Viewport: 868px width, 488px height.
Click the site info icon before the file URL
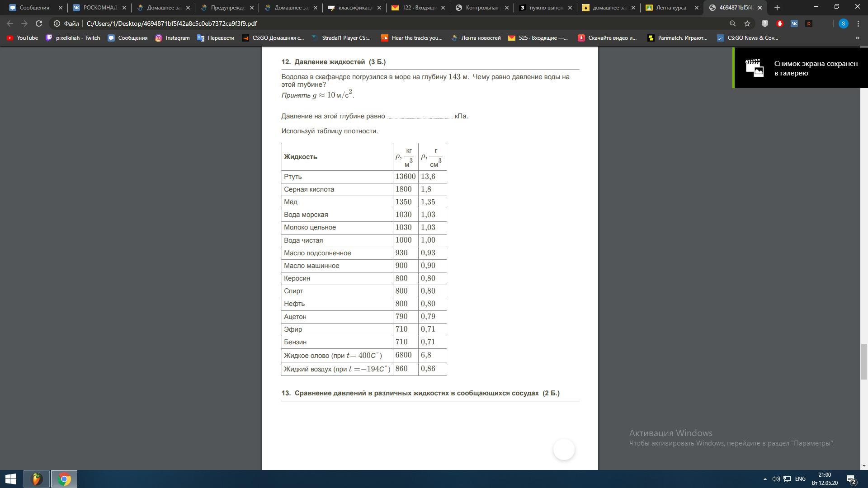coord(57,23)
